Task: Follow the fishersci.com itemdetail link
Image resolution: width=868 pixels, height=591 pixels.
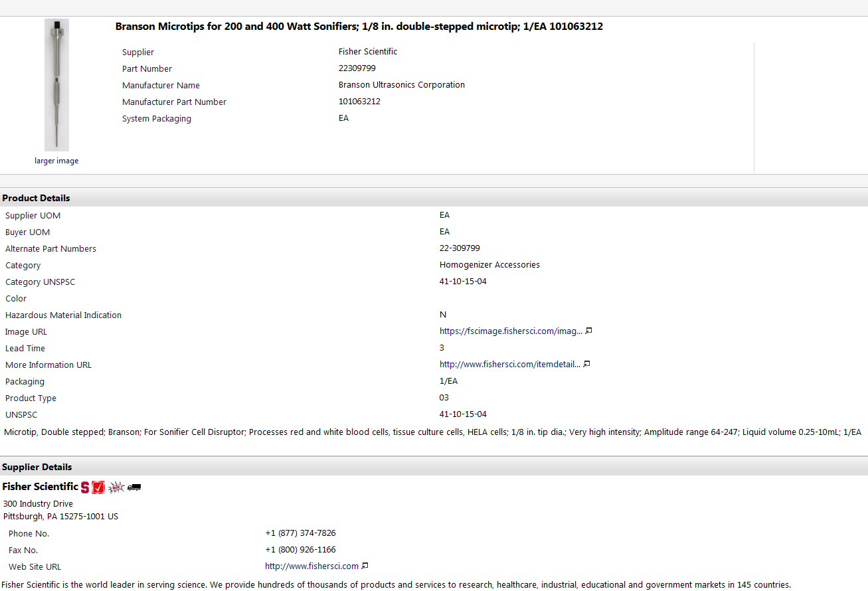Action: (x=509, y=364)
